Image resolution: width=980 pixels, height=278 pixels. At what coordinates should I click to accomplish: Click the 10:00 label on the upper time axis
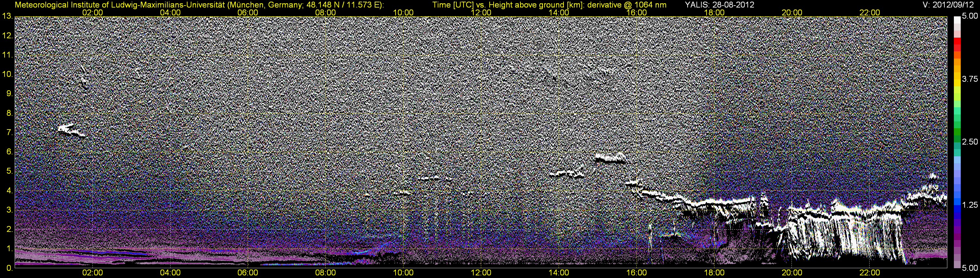pyautogui.click(x=403, y=12)
